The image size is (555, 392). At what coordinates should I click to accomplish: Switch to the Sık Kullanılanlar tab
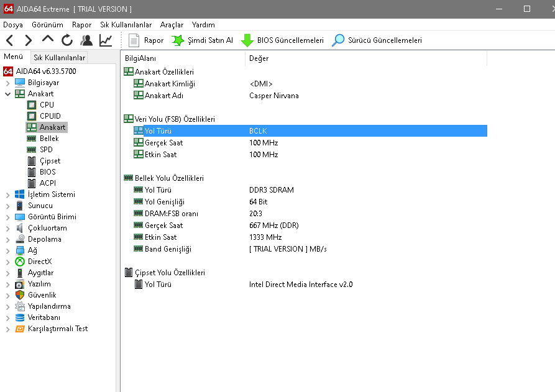click(x=59, y=58)
